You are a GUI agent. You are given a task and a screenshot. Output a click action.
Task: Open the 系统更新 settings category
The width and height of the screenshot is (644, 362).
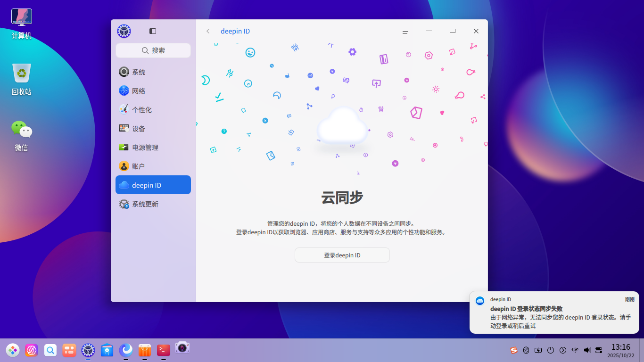(153, 204)
